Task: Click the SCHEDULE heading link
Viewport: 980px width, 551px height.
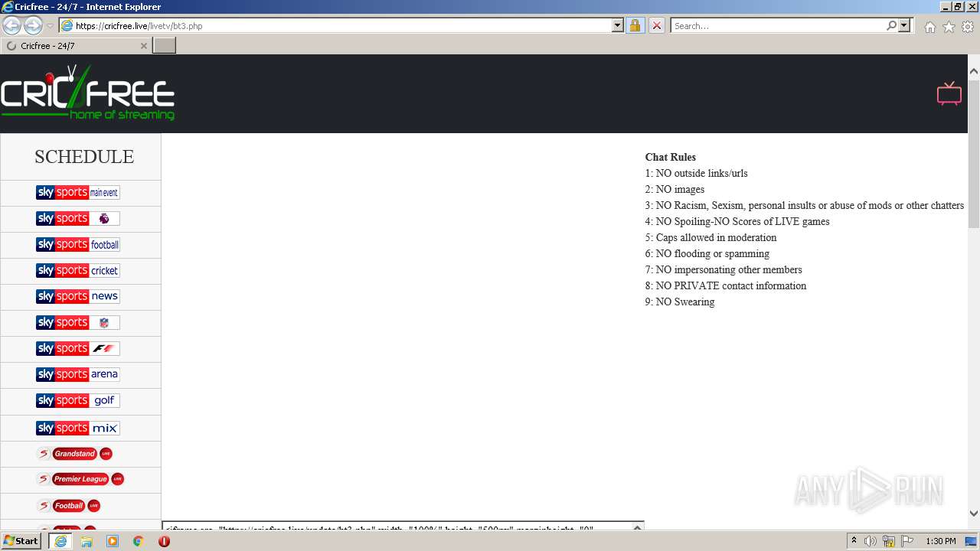Action: [x=84, y=157]
